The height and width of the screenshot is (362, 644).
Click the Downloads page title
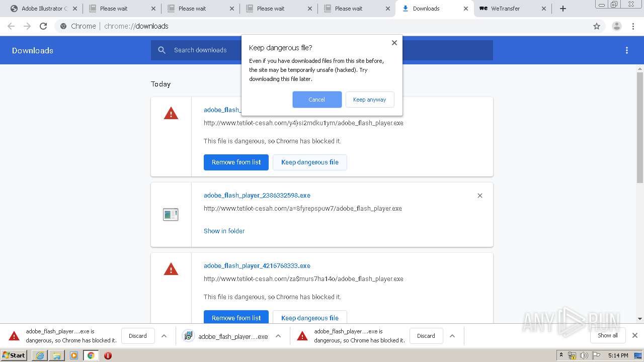click(x=33, y=50)
